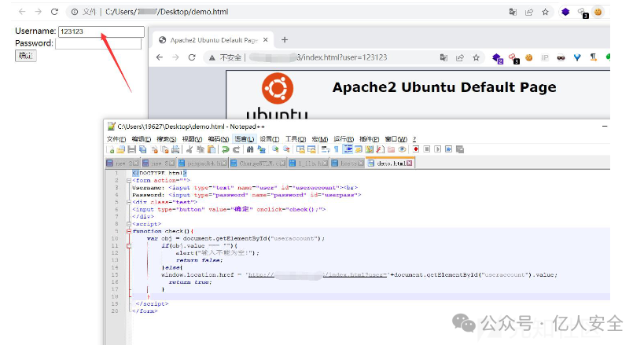Click the 'return false;' text on line 13
The height and width of the screenshot is (349, 644).
[199, 260]
